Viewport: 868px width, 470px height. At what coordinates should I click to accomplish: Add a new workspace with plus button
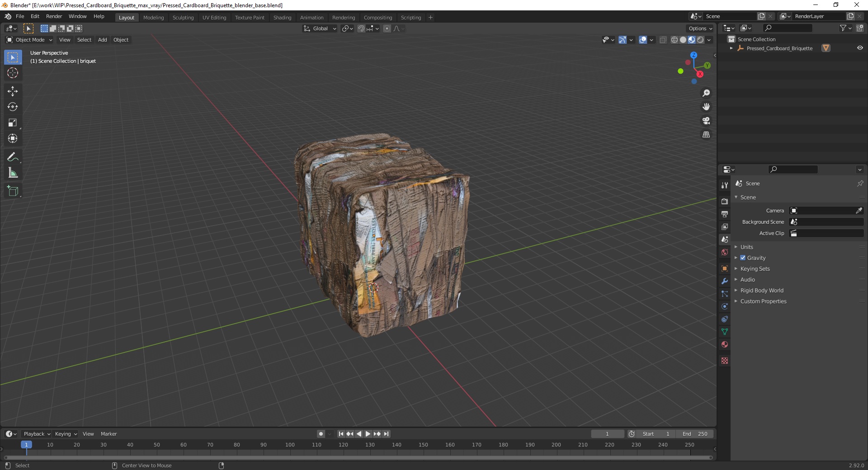coord(430,18)
